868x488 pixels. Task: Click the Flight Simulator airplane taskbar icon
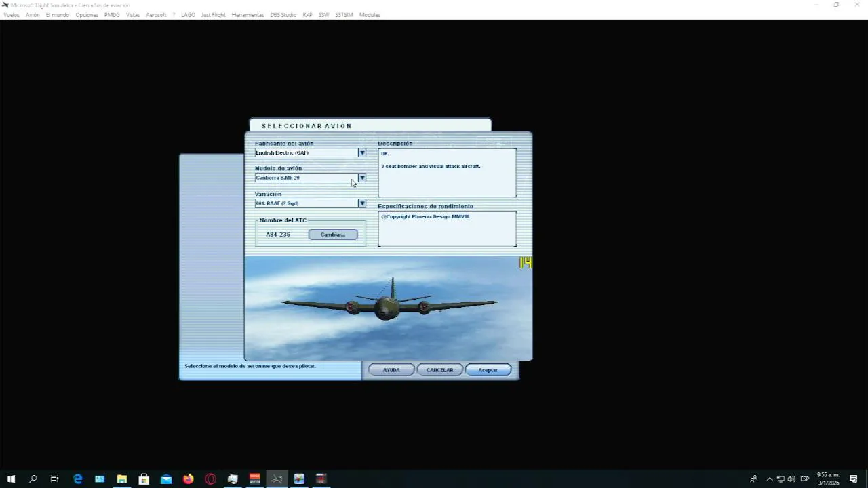pyautogui.click(x=277, y=479)
